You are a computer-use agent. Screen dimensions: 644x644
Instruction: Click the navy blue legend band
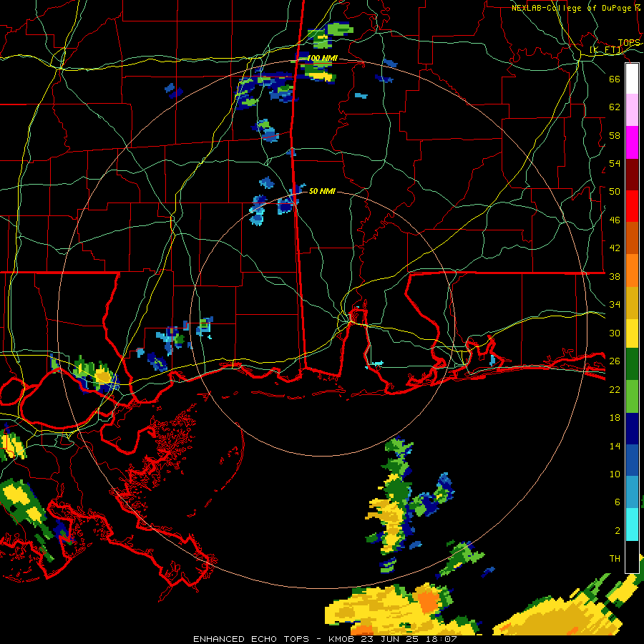click(632, 429)
